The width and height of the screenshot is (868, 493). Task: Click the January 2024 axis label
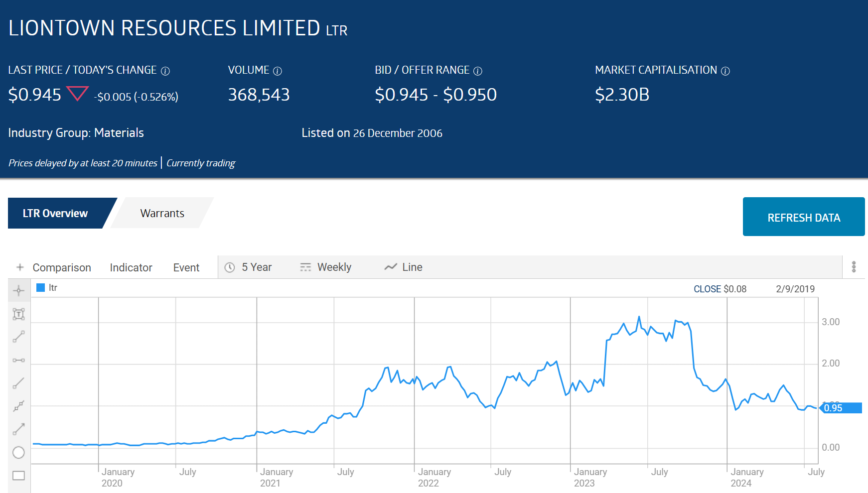pos(747,477)
